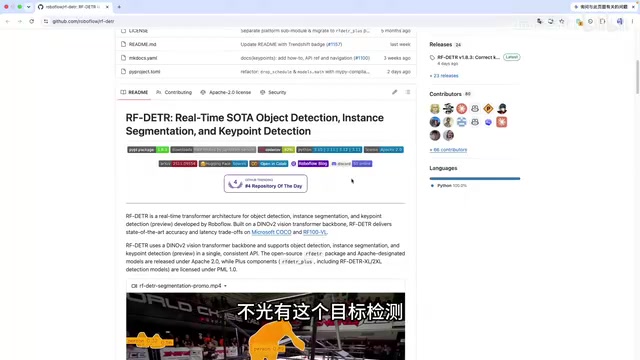This screenshot has height=360, width=640.
Task: Open the pyproject.toml file
Action: [144, 71]
